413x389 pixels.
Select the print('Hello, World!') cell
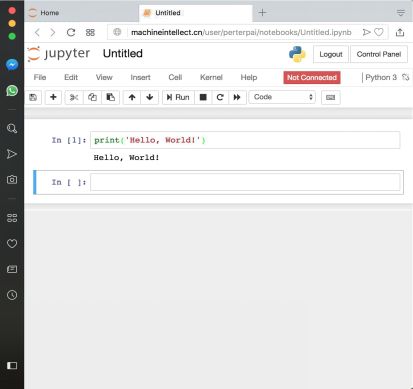tap(245, 140)
